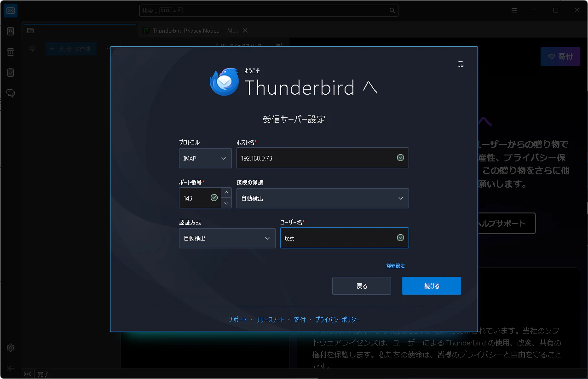
Task: Click the global search field
Action: 269,10
